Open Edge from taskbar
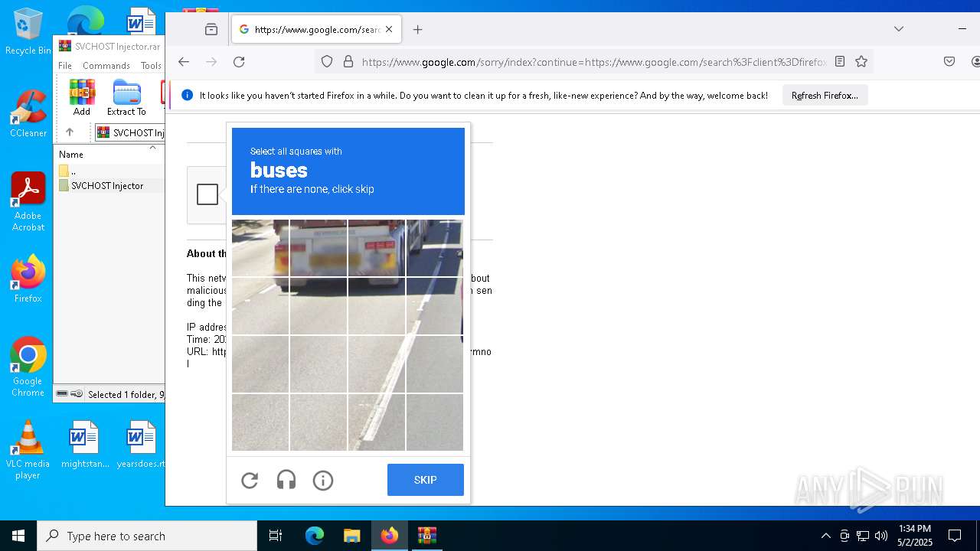 [315, 536]
